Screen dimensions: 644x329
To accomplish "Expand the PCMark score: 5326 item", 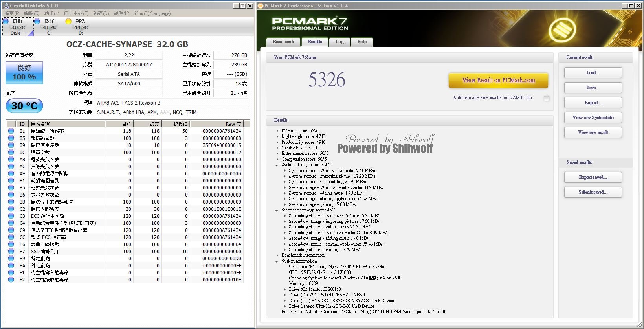I will point(277,131).
